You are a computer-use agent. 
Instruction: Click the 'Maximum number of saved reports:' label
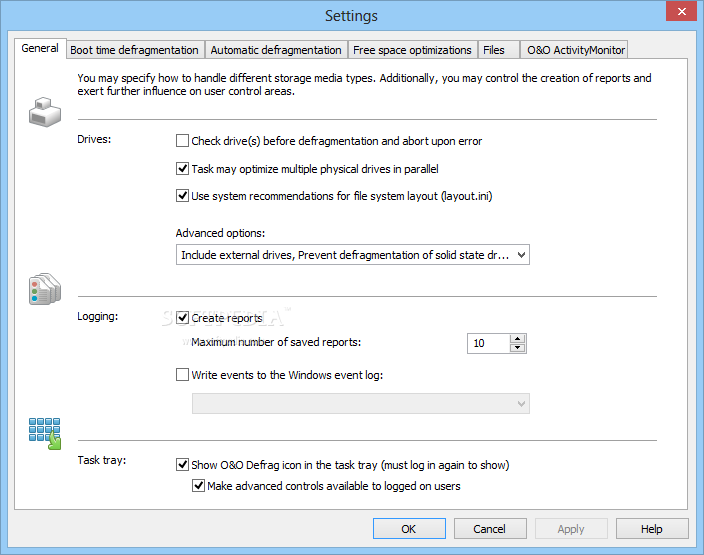(276, 342)
